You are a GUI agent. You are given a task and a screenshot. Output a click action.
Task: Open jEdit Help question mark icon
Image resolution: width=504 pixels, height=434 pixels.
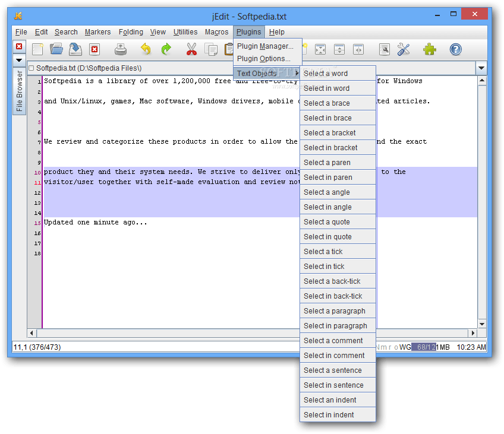pyautogui.click(x=455, y=49)
